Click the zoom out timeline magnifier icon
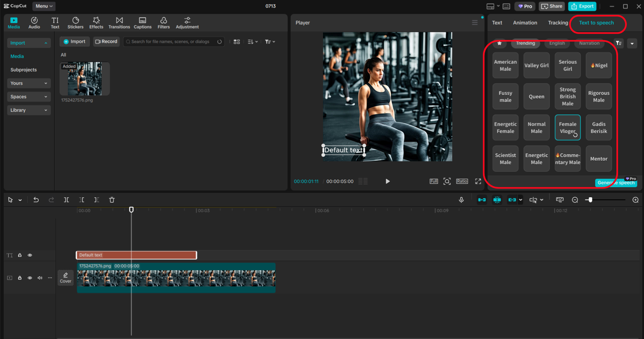Image resolution: width=644 pixels, height=339 pixels. (x=575, y=200)
